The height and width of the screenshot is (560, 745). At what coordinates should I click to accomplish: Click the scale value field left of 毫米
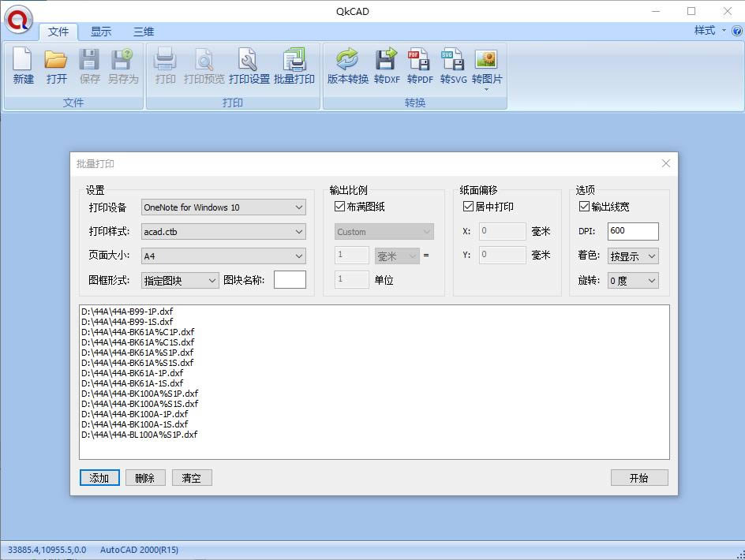point(352,255)
